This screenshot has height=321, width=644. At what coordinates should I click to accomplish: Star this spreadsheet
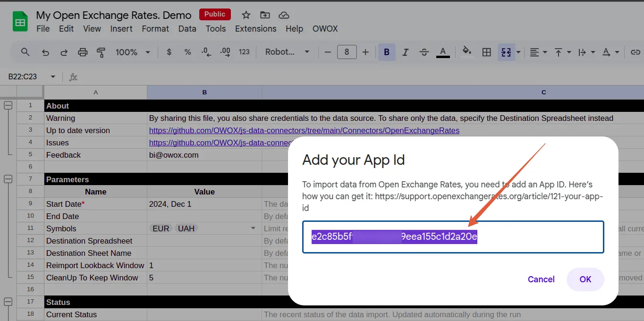tap(246, 15)
